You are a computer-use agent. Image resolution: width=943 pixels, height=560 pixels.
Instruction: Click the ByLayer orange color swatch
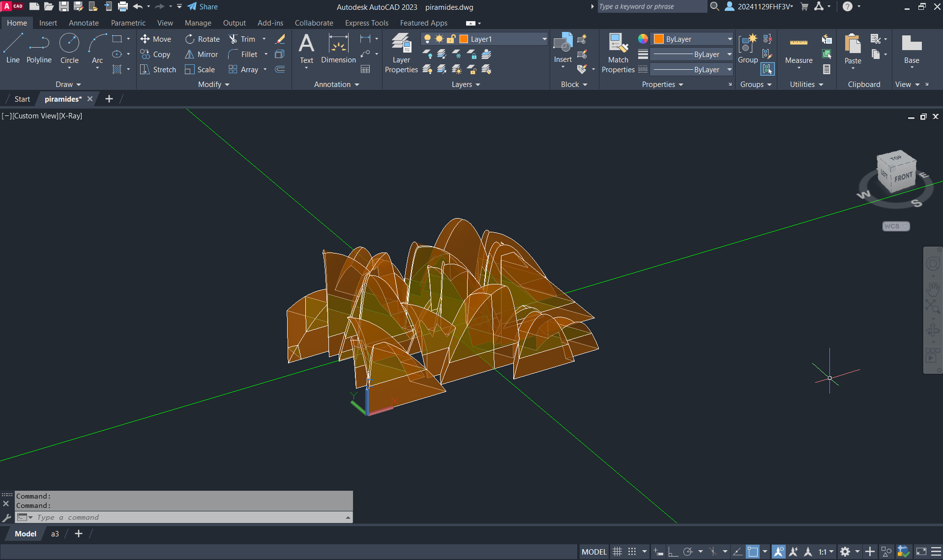[x=659, y=39]
